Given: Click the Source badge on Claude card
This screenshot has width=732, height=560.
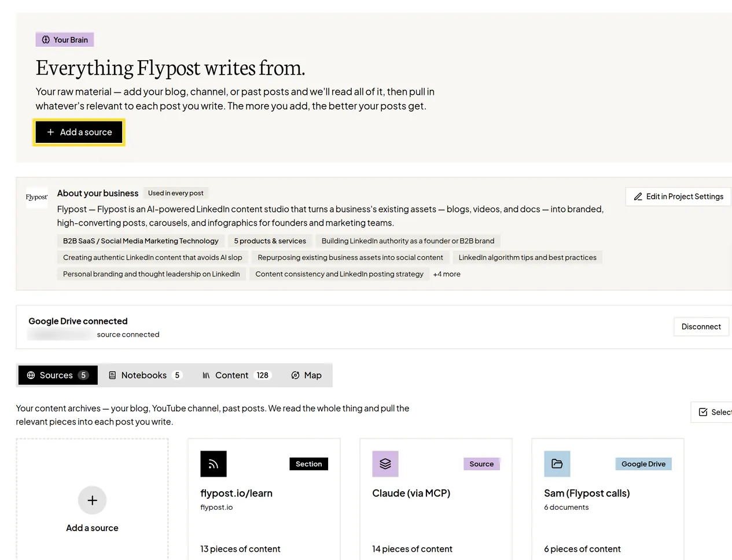Looking at the screenshot, I should point(481,464).
